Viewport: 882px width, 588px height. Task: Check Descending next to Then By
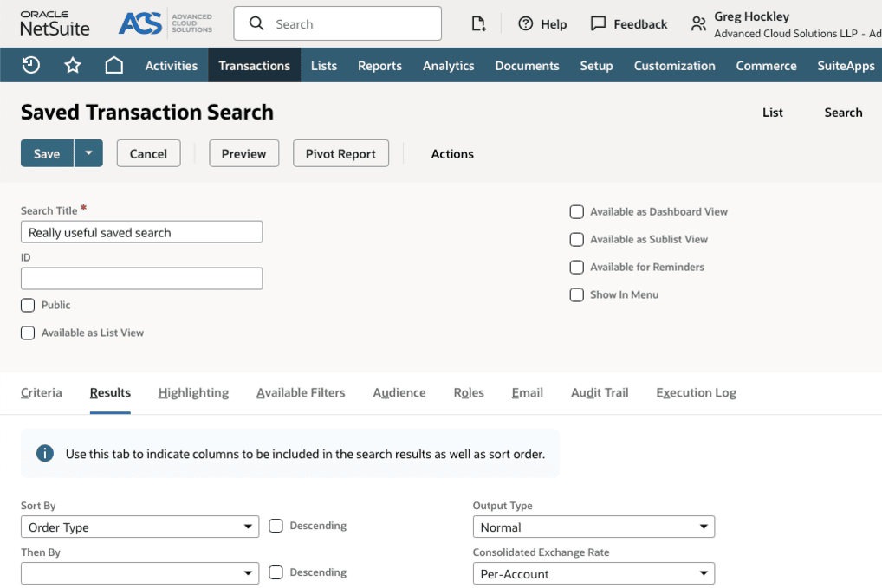[276, 572]
